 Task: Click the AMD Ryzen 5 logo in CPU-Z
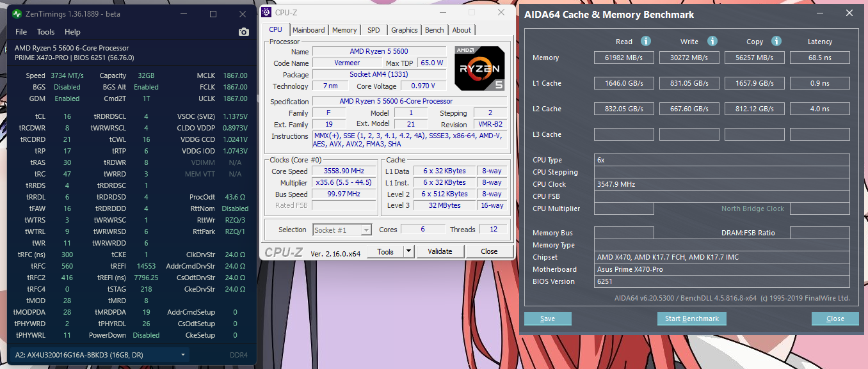tap(479, 68)
